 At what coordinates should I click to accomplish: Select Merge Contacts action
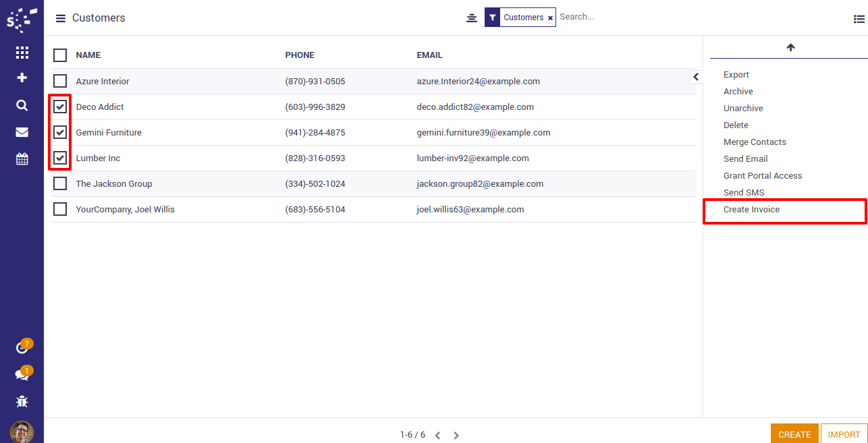click(755, 142)
